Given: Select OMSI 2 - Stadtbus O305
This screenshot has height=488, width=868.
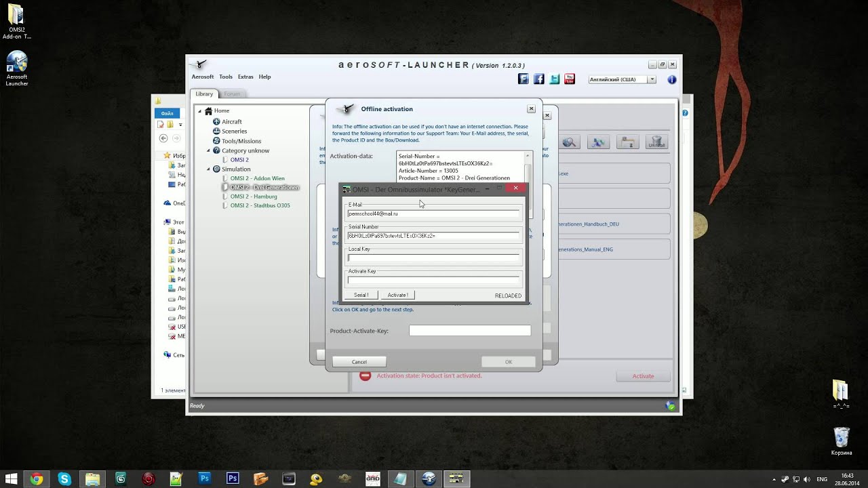Looking at the screenshot, I should pyautogui.click(x=260, y=205).
